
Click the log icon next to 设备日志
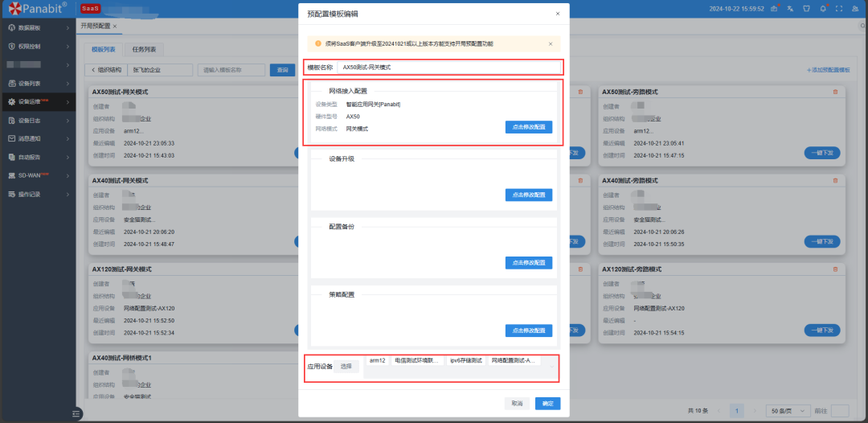(x=11, y=120)
